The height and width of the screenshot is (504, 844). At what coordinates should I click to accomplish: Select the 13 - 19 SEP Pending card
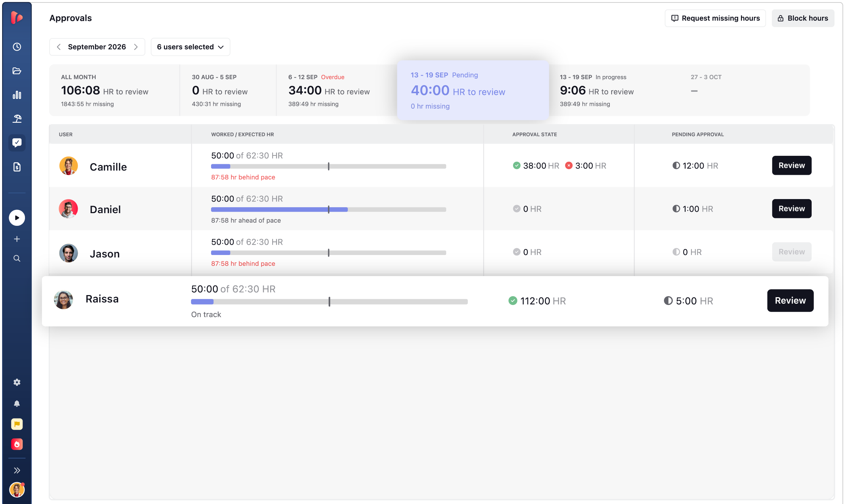pos(473,90)
